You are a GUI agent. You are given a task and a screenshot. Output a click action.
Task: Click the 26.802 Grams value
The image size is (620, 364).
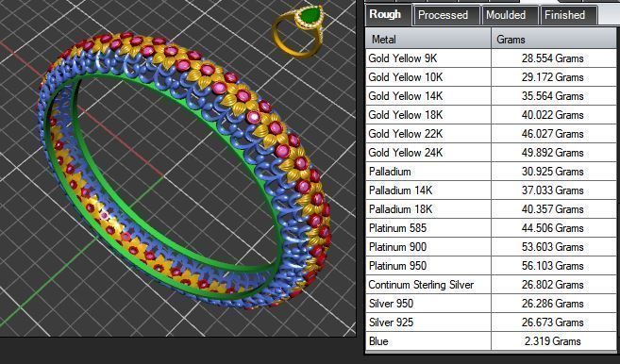click(x=552, y=285)
